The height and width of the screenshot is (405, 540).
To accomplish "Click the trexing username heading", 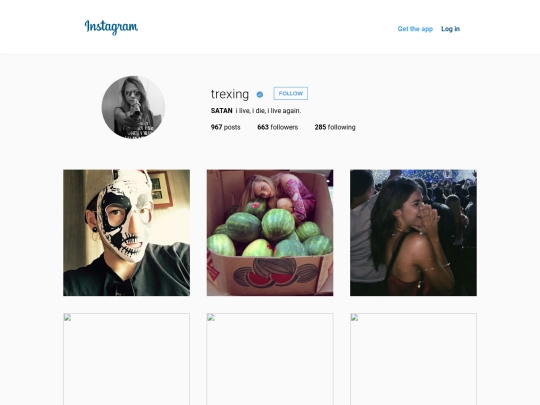I will (x=230, y=94).
